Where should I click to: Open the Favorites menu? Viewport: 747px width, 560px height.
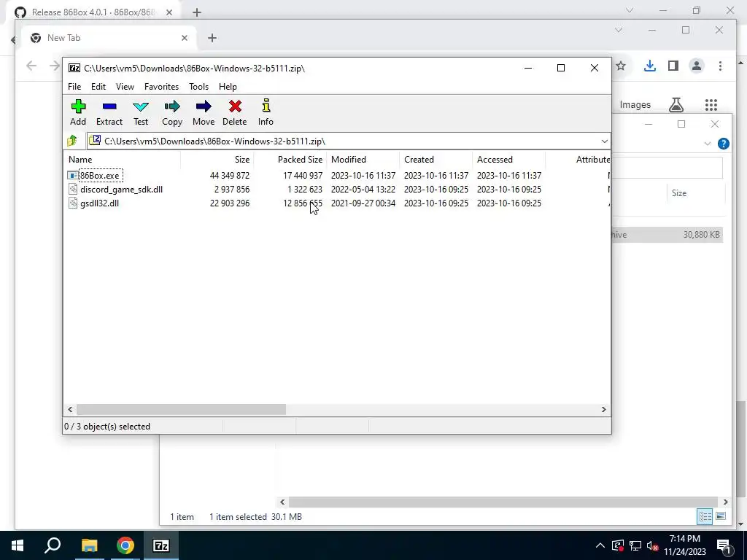click(x=161, y=86)
